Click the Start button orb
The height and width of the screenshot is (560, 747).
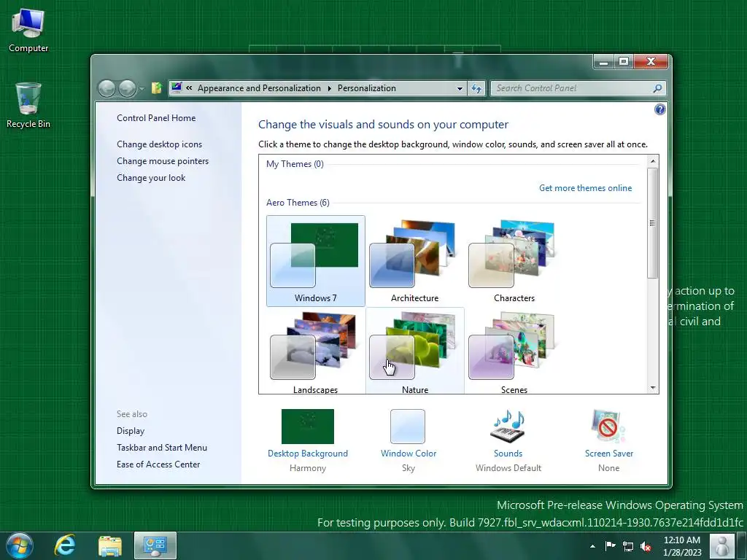(x=20, y=545)
